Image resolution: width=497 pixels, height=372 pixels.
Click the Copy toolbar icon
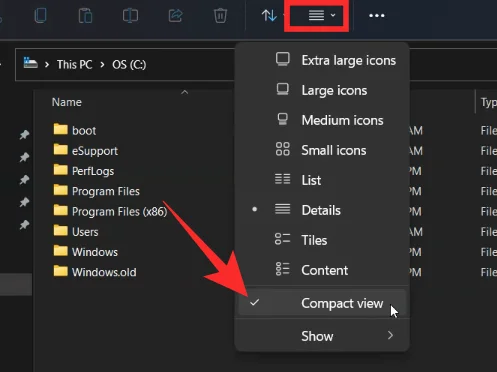click(41, 16)
